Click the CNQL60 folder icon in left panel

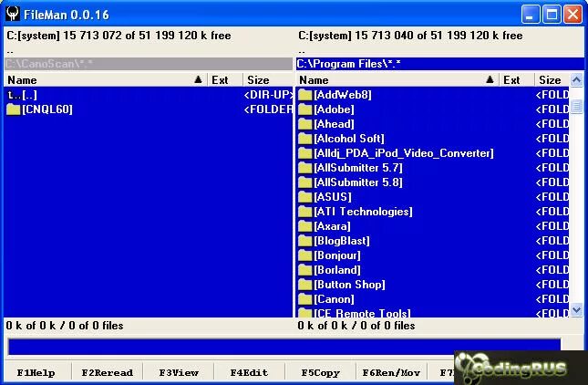tap(13, 109)
